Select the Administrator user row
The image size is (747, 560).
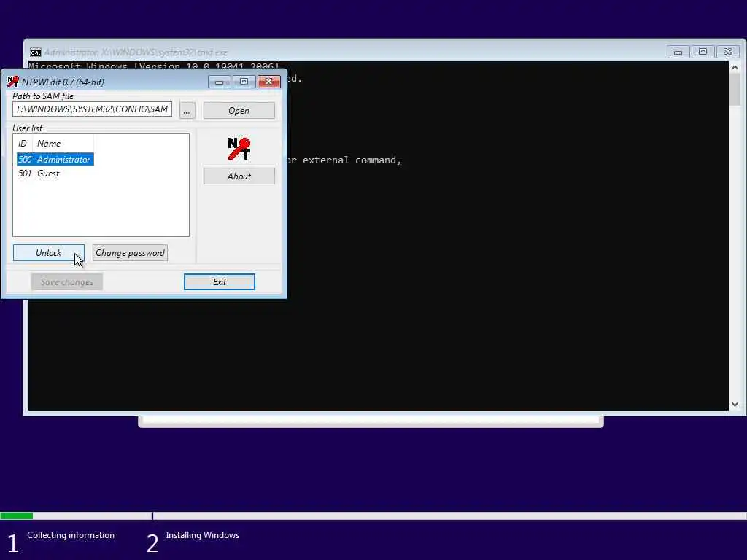point(55,160)
